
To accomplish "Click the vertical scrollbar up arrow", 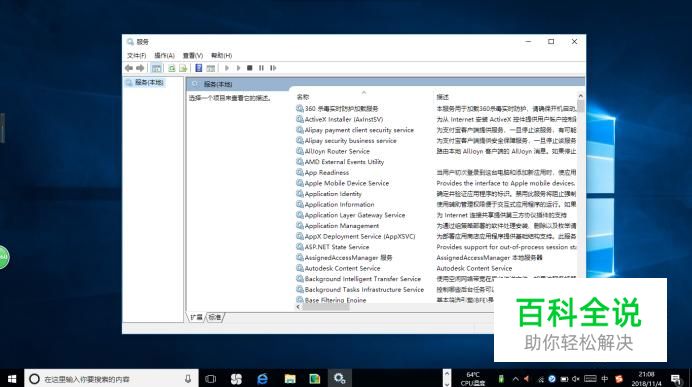I will [581, 96].
